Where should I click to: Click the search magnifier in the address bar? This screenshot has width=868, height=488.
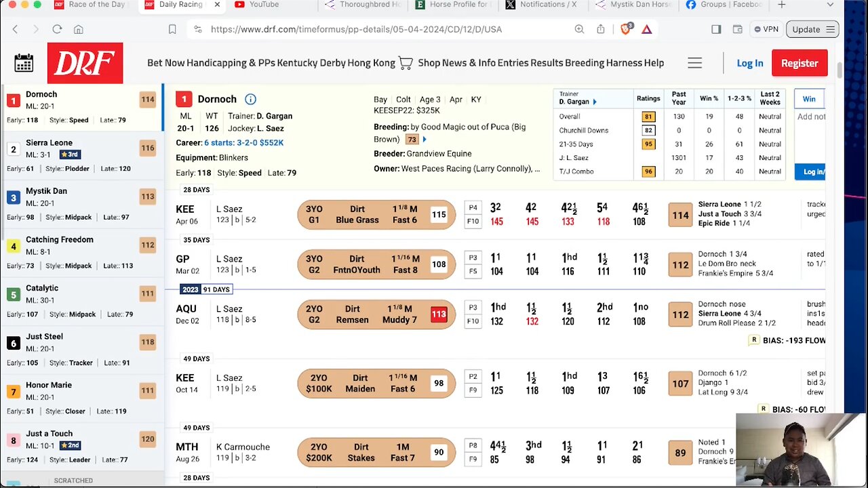pyautogui.click(x=579, y=29)
